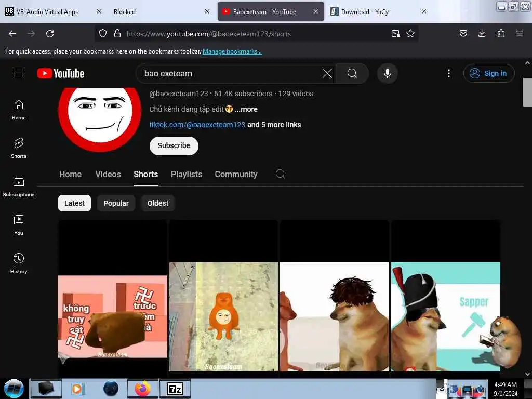
Task: Bookmark this page with the star icon
Action: point(410,34)
